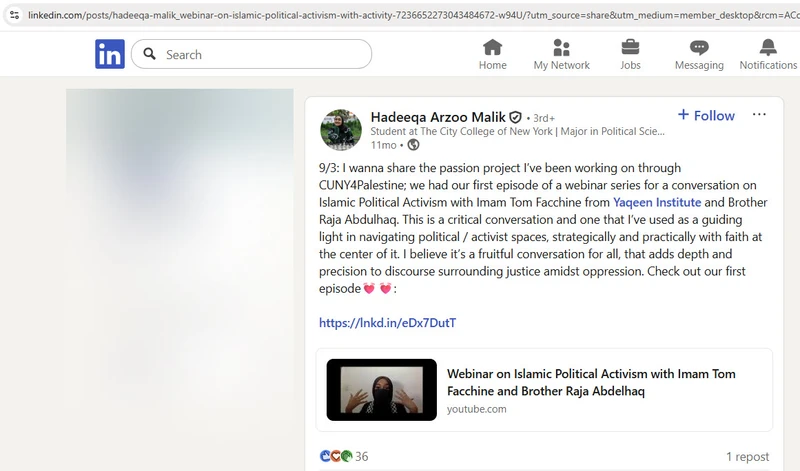
Task: Follow Hadeeqa Arzoo Malik
Action: click(x=706, y=115)
